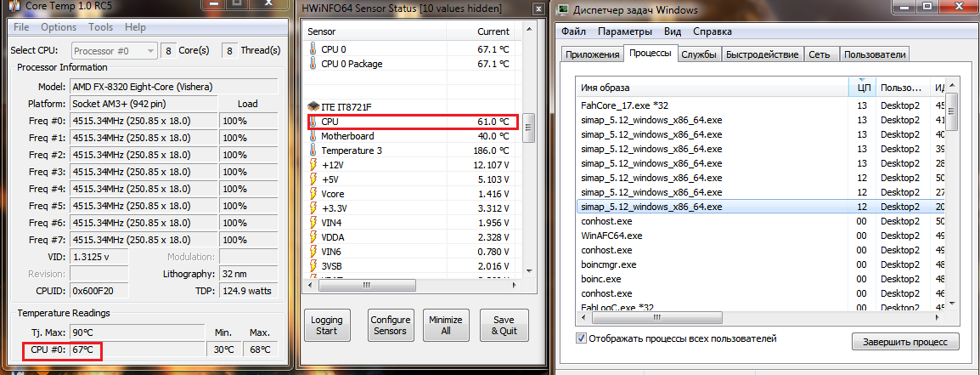Click thermometer icon next to Motherboard

click(x=313, y=136)
